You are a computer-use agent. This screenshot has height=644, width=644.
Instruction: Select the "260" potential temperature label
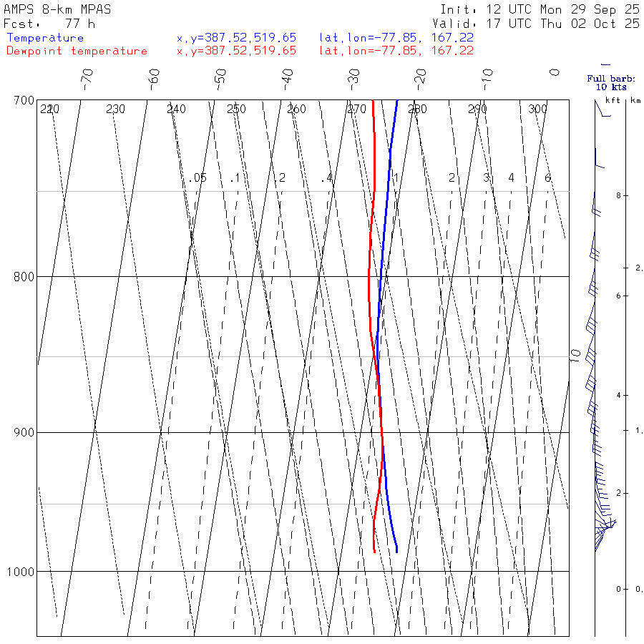[x=296, y=109]
